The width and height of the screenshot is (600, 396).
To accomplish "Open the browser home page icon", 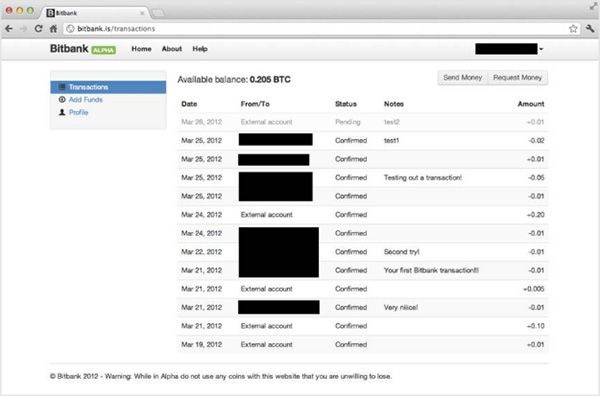I will pyautogui.click(x=54, y=29).
